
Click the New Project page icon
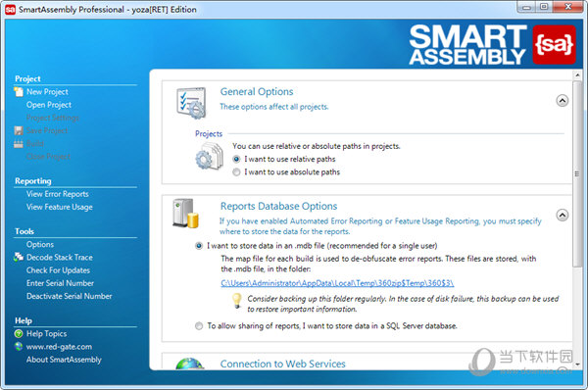coord(19,92)
